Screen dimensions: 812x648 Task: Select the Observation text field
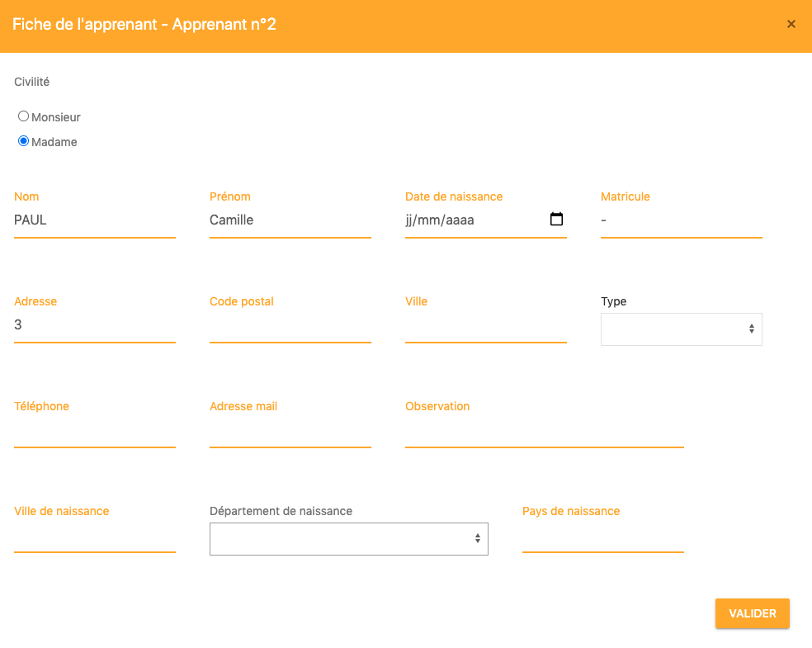[x=545, y=431]
